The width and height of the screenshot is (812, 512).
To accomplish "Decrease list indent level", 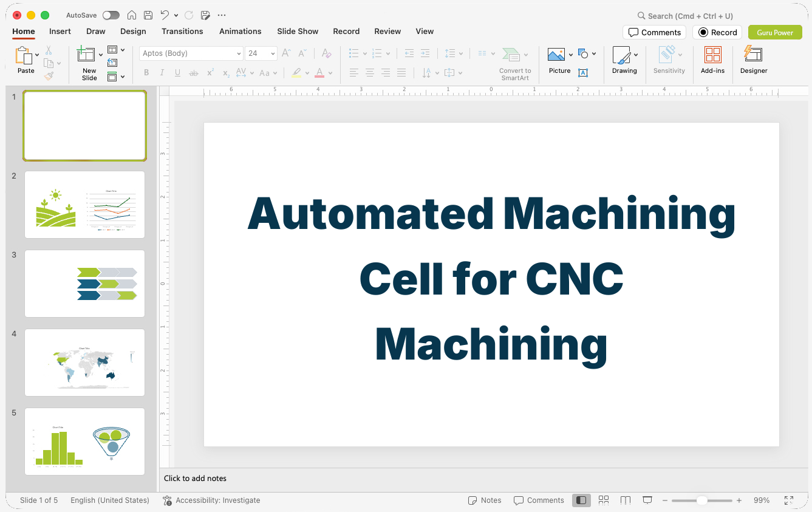I will click(x=409, y=53).
